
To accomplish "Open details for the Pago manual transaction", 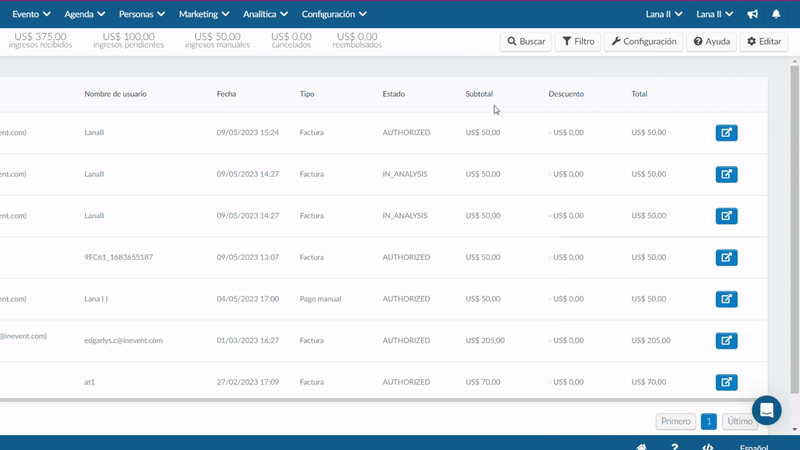I will click(x=726, y=299).
